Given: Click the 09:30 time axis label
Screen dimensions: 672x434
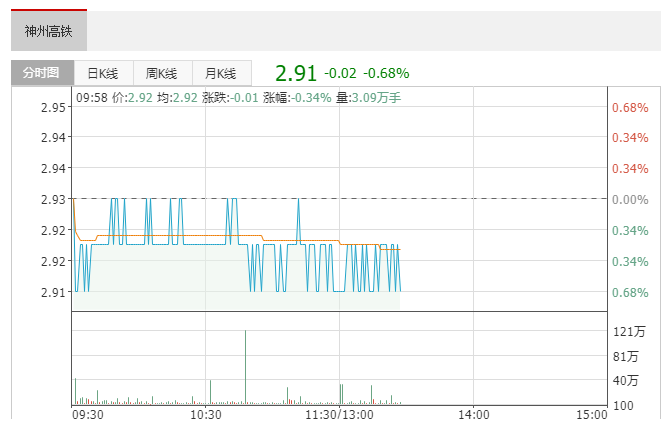Looking at the screenshot, I should pyautogui.click(x=88, y=415).
